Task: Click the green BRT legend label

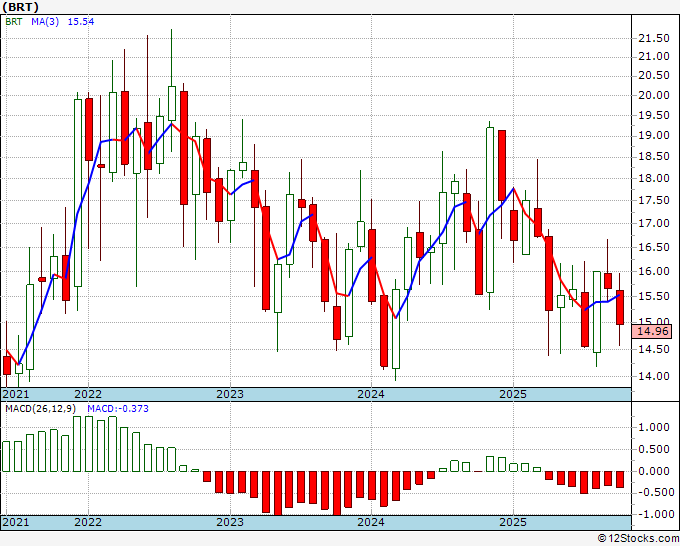Action: [13, 22]
